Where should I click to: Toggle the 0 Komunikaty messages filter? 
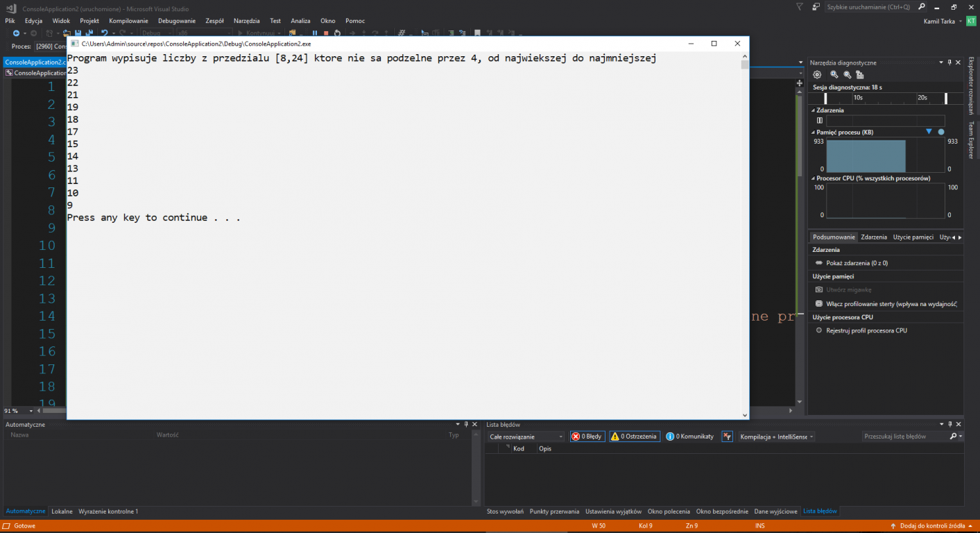tap(689, 437)
